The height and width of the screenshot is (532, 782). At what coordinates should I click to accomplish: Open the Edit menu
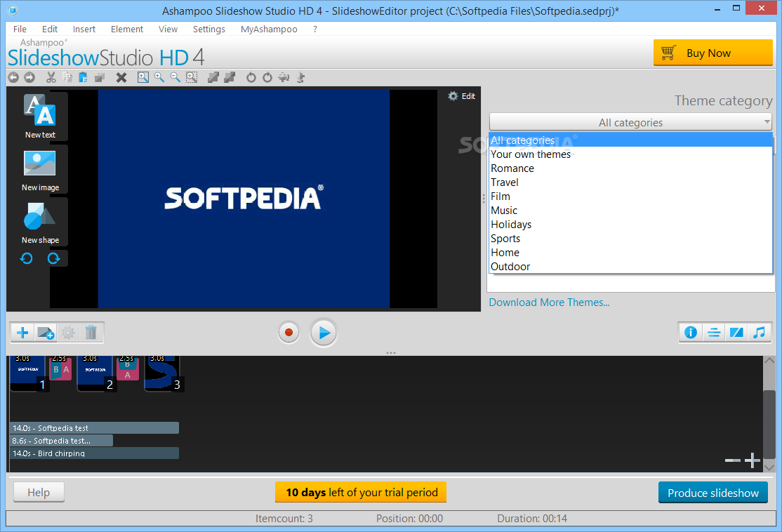[x=49, y=29]
